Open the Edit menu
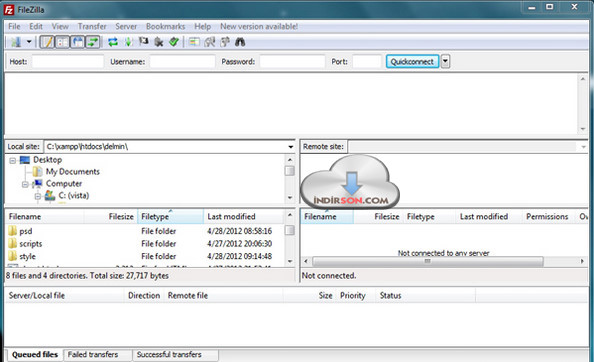 (36, 27)
